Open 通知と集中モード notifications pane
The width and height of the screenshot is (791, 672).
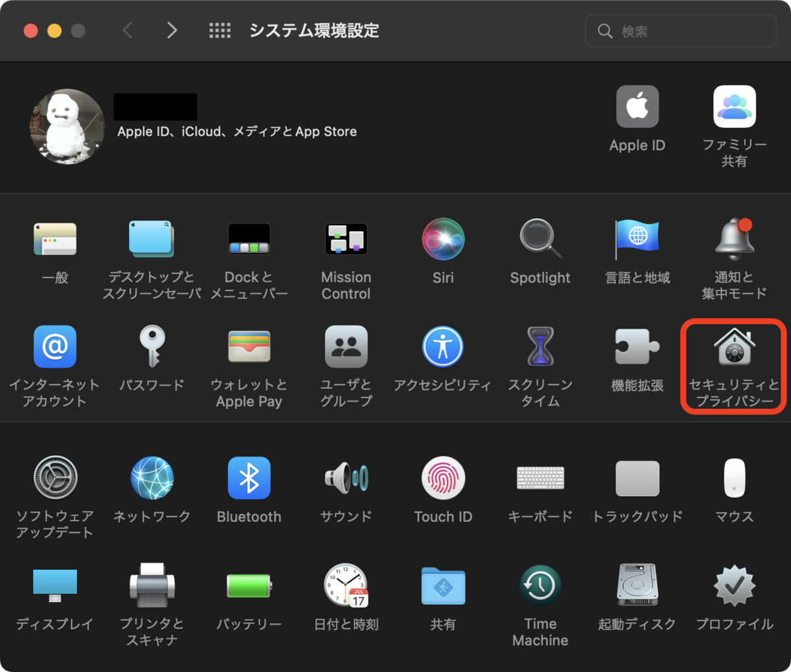point(734,238)
